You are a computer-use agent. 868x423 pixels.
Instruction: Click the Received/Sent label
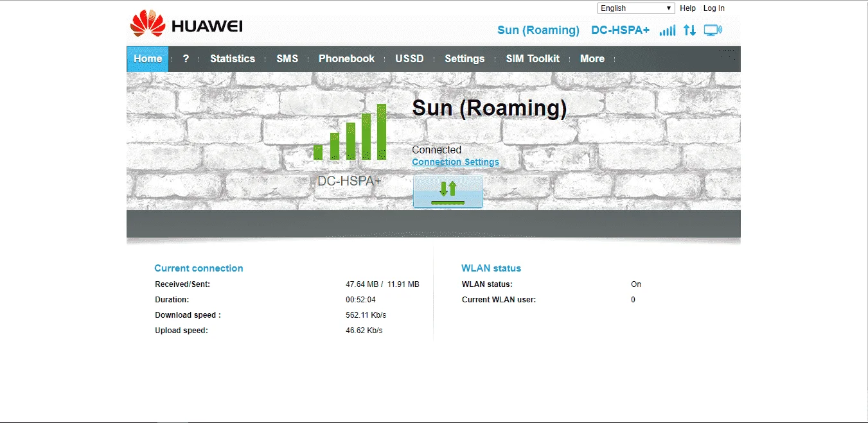[x=182, y=284]
